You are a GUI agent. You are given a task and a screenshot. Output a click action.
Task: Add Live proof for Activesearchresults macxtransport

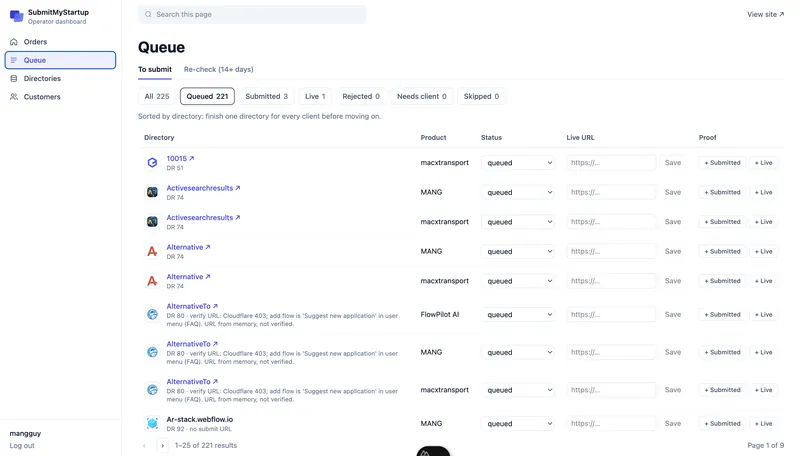[x=763, y=222]
